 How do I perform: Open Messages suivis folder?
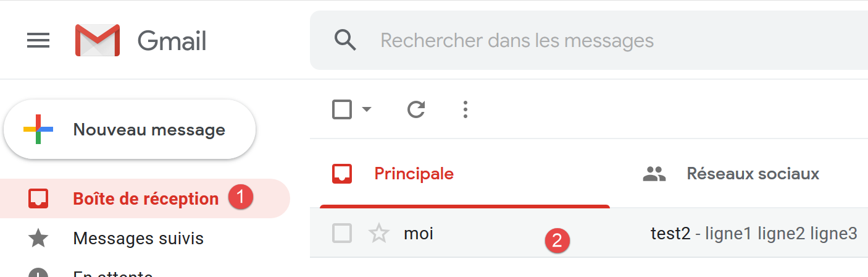point(138,238)
